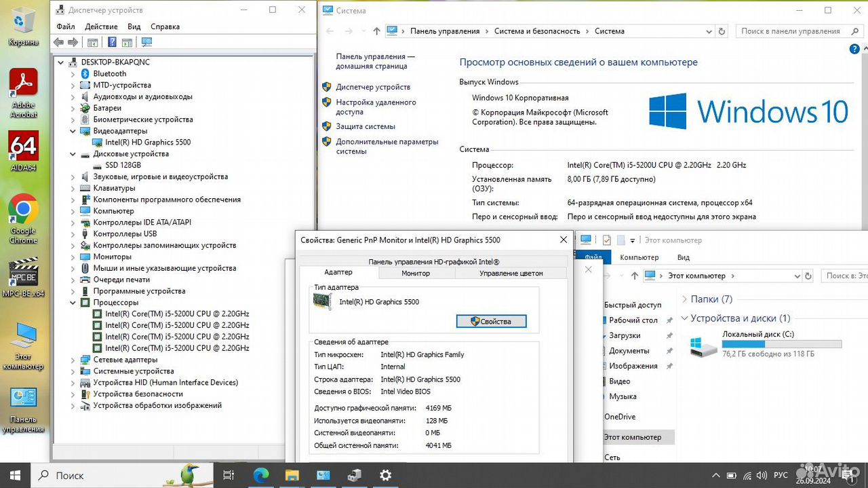Open Файл menu in Device Manager
Viewport: 868px width, 488px height.
click(66, 26)
